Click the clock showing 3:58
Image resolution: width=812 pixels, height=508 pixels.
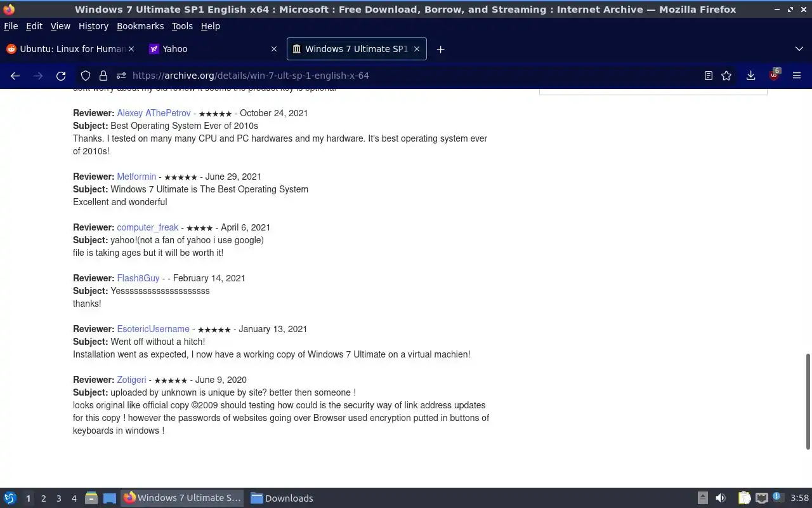799,498
